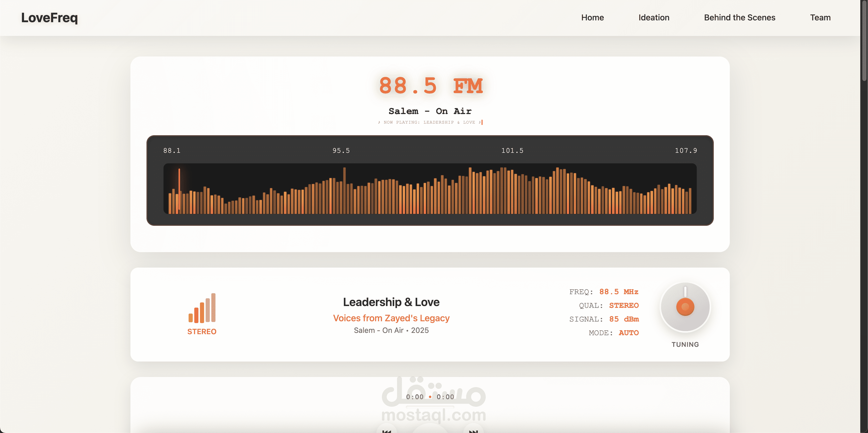868x433 pixels.
Task: Click the MODE 'AUTO' value
Action: [x=629, y=333]
